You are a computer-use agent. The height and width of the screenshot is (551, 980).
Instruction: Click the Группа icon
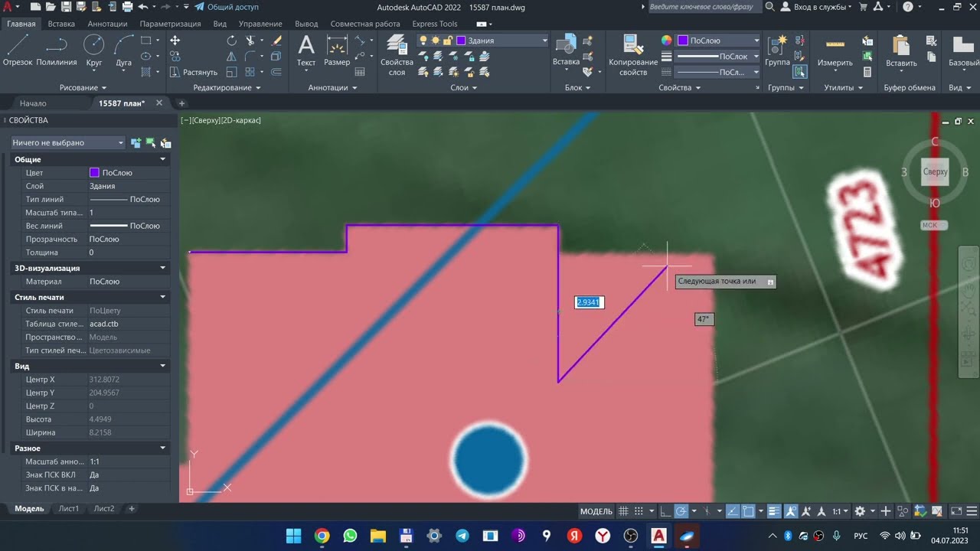click(x=777, y=51)
